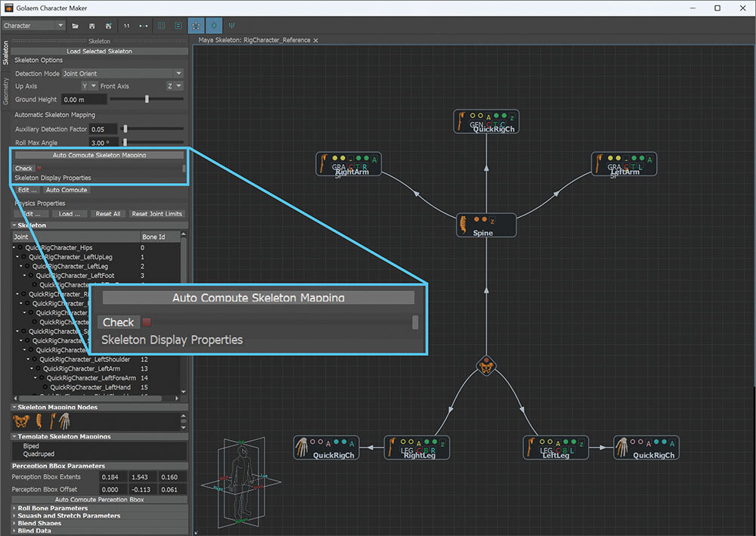Select the limb bone icon in Skeleton Mapping Nodes
This screenshot has width=756, height=536.
(x=52, y=421)
